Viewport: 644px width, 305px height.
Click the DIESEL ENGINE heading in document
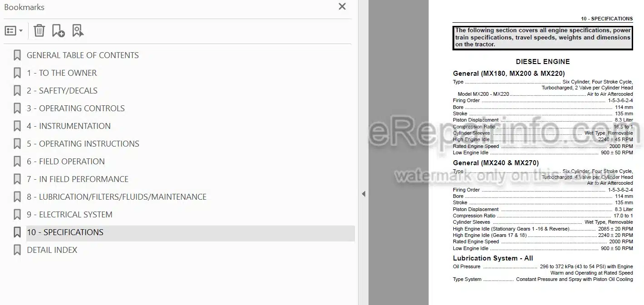[x=543, y=62]
